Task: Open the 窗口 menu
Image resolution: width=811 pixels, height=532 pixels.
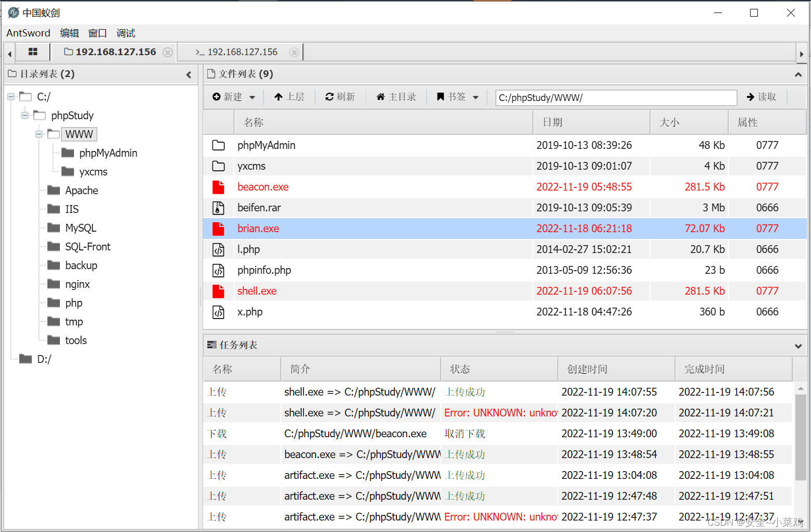Action: click(97, 33)
